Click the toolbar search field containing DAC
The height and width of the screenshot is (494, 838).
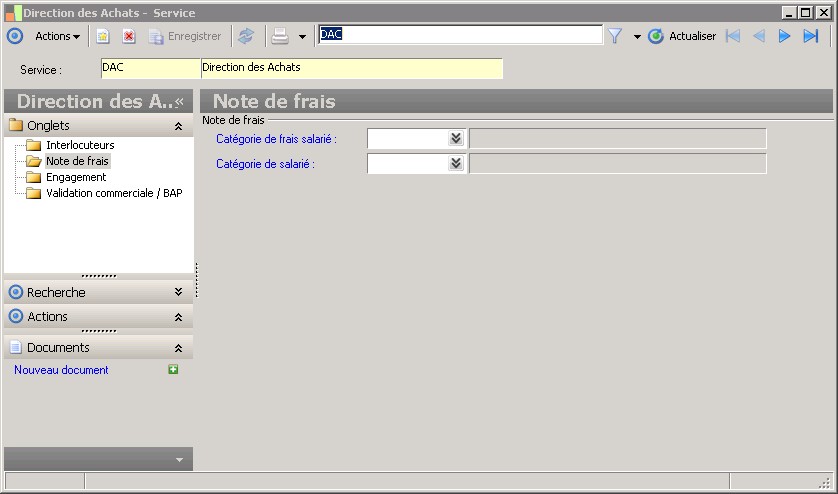point(461,35)
